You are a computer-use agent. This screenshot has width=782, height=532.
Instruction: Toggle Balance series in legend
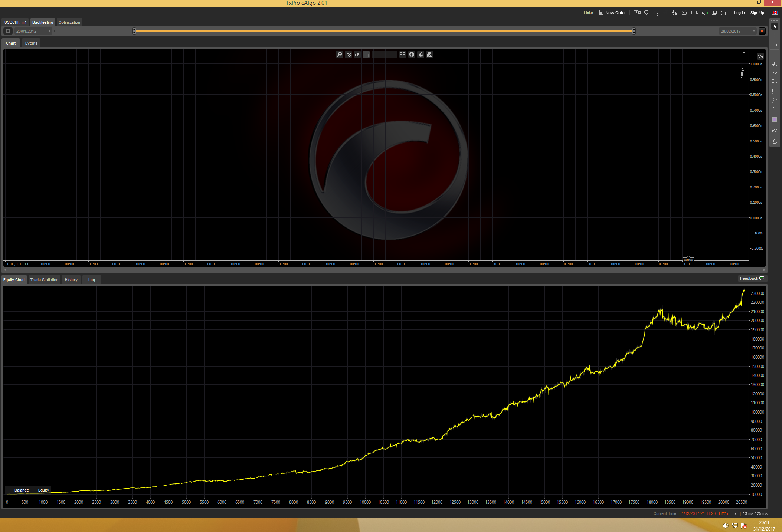tap(18, 490)
